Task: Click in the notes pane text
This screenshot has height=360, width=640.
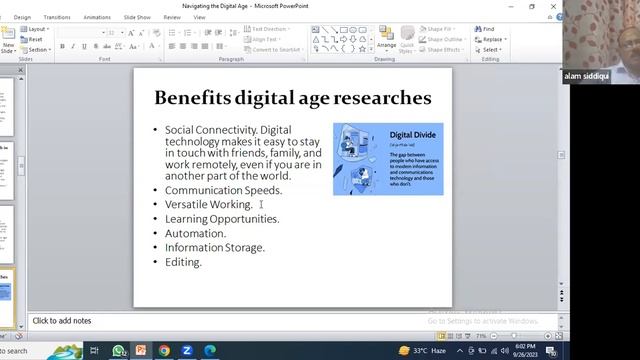Action: point(62,321)
